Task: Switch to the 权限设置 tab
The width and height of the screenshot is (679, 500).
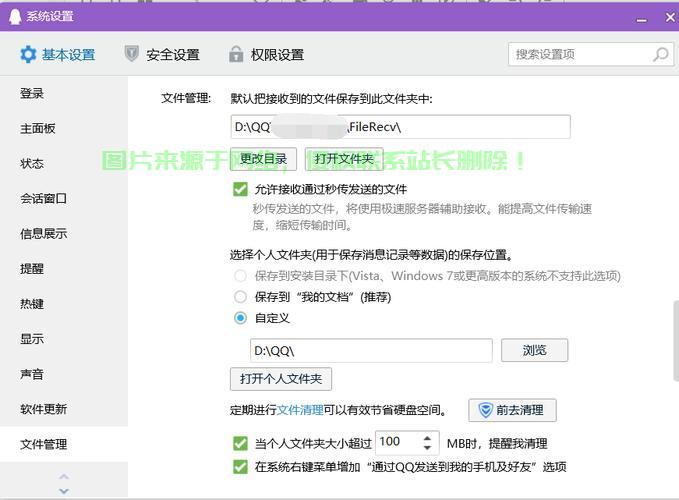Action: coord(266,55)
